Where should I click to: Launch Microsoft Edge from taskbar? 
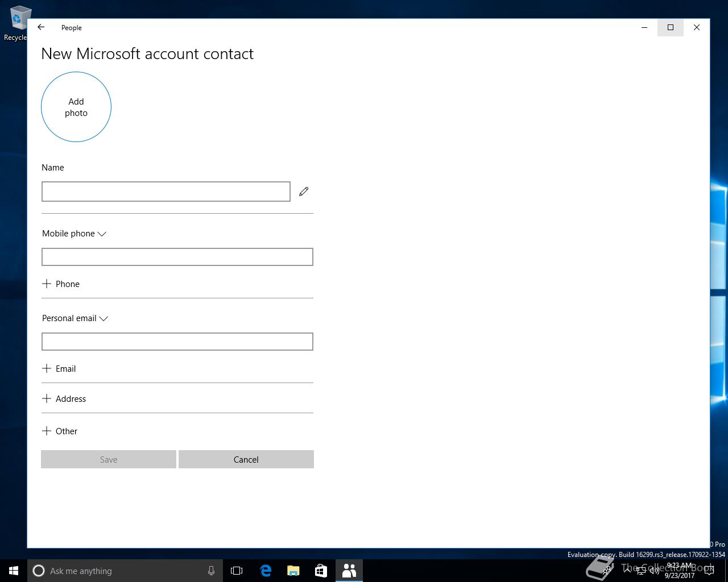[x=265, y=571]
